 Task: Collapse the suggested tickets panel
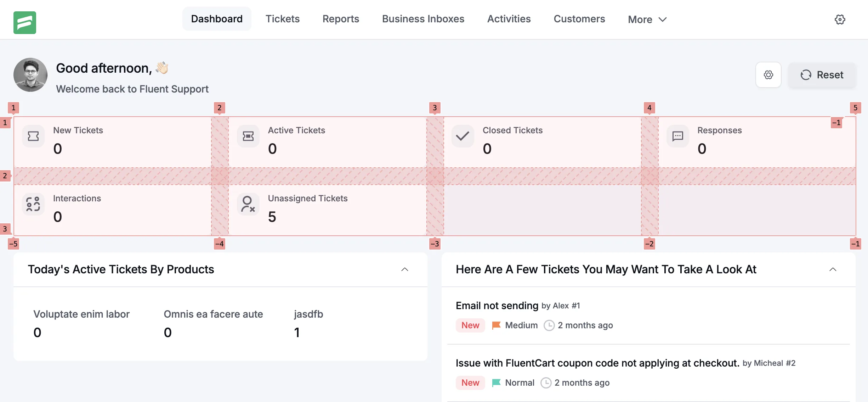(x=832, y=269)
